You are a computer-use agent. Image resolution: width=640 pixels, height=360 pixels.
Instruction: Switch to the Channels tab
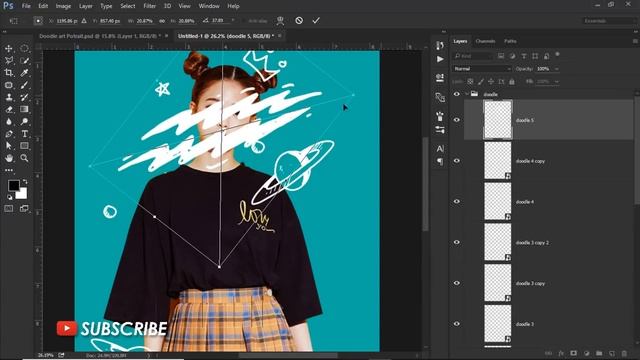[485, 41]
